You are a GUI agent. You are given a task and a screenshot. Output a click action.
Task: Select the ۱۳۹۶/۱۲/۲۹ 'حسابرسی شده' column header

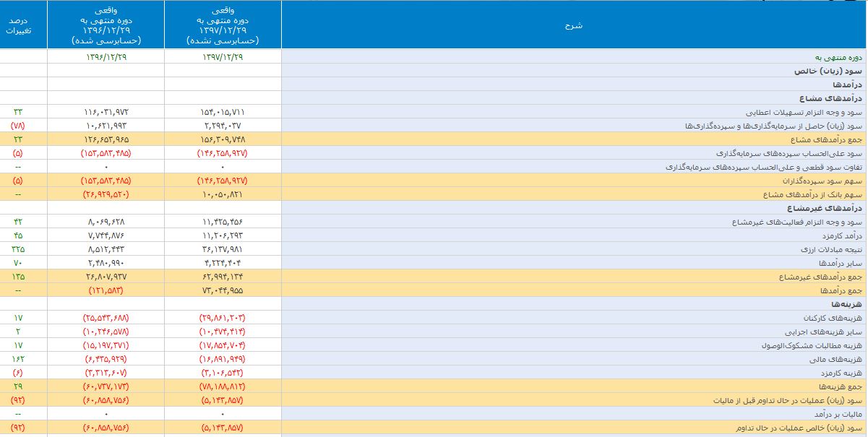pos(106,26)
